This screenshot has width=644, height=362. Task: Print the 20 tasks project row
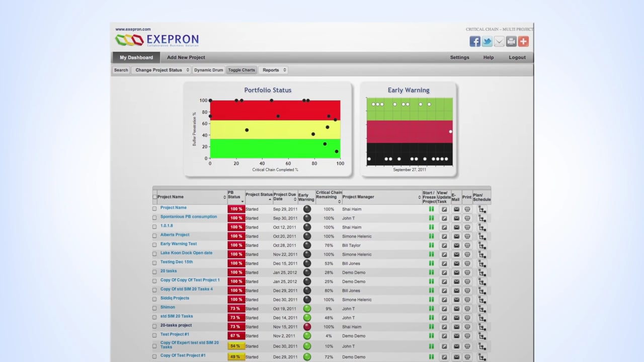tap(467, 273)
